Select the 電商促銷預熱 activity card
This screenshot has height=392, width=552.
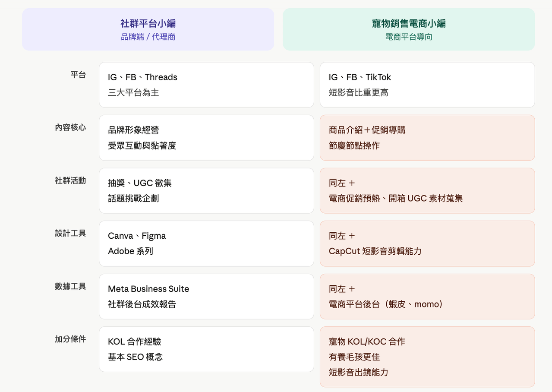click(427, 190)
